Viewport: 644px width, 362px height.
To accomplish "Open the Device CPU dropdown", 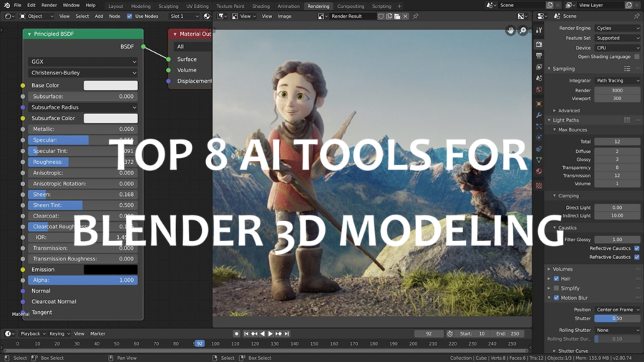I will [618, 48].
